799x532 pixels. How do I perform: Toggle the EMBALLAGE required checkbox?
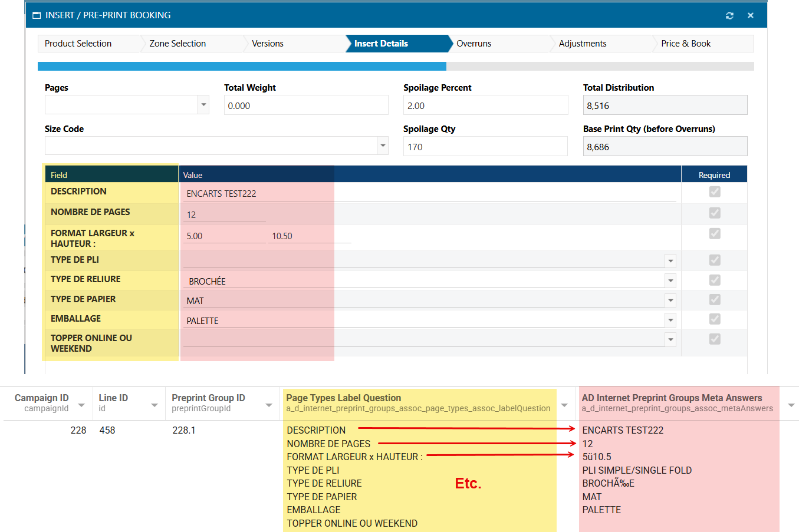[715, 319]
